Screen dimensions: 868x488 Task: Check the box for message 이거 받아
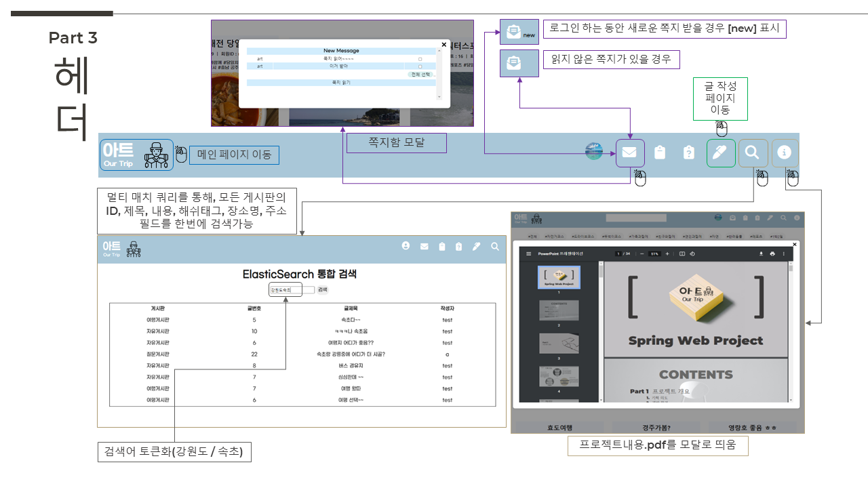[420, 66]
